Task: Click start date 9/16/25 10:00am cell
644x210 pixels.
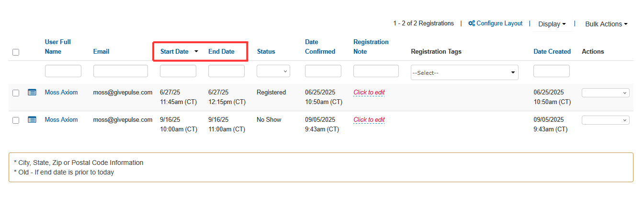Action: point(179,124)
